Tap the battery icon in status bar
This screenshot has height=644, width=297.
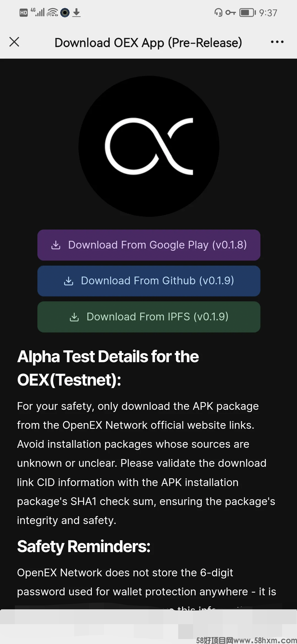coord(248,13)
